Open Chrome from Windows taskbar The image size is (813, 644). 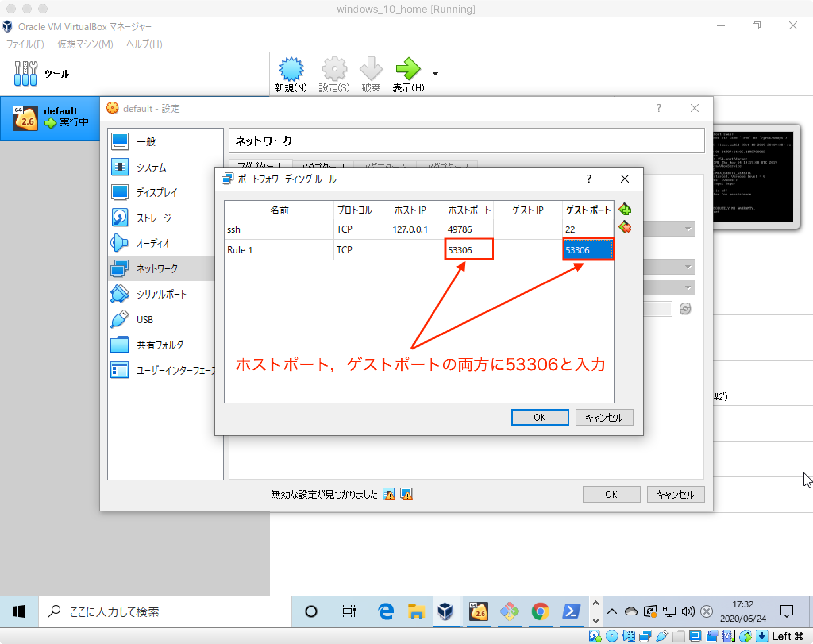[540, 612]
